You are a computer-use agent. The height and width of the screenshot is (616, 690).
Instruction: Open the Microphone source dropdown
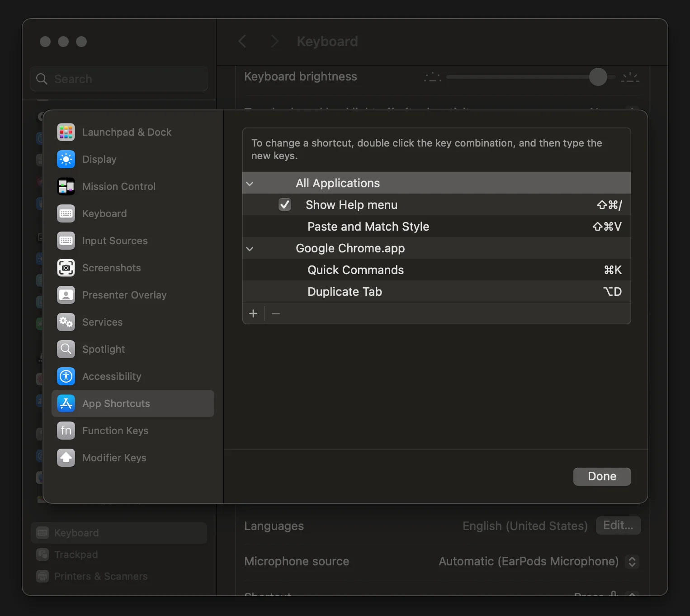(x=632, y=561)
